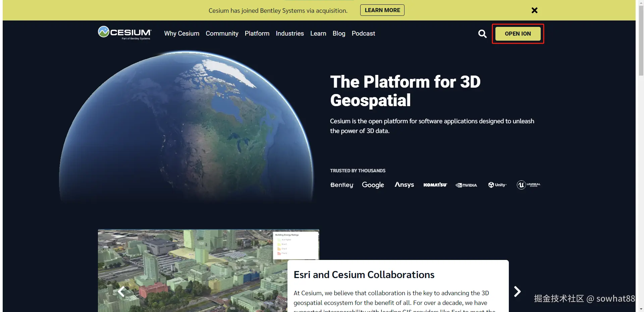Open the Learn menu
This screenshot has width=644, height=312.
pyautogui.click(x=318, y=34)
